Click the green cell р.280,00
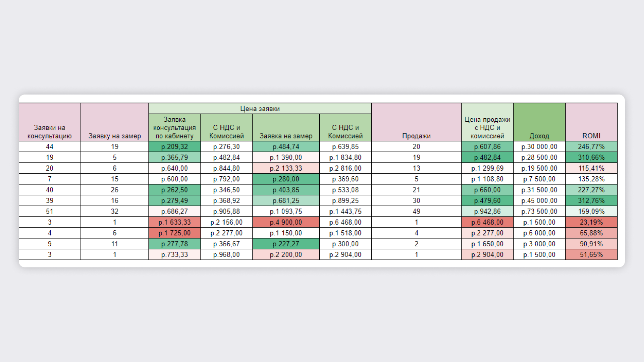Image resolution: width=644 pixels, height=362 pixels. click(x=286, y=179)
